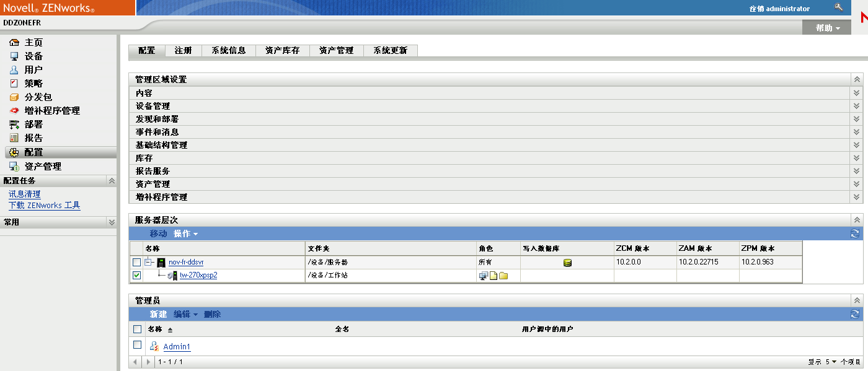868x371 pixels.
Task: Open the 部署 deployment icon
Action: point(14,124)
